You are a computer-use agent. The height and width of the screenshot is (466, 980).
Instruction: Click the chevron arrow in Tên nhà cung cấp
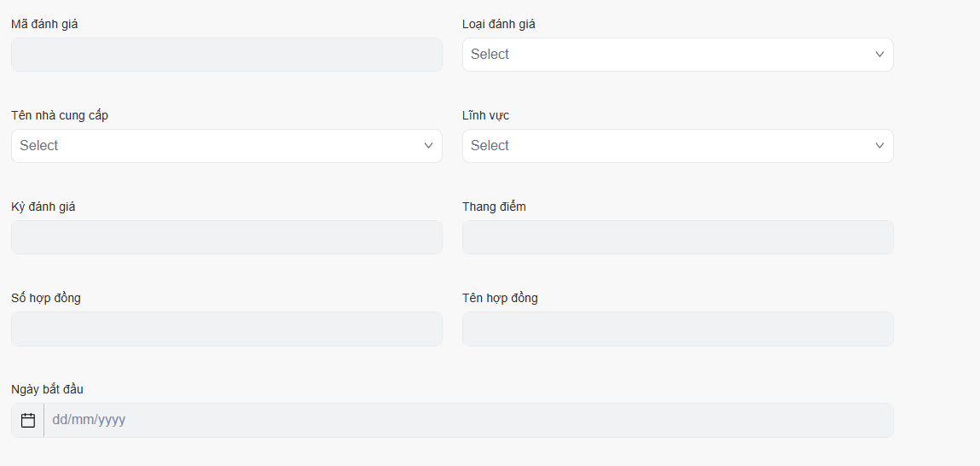[428, 146]
